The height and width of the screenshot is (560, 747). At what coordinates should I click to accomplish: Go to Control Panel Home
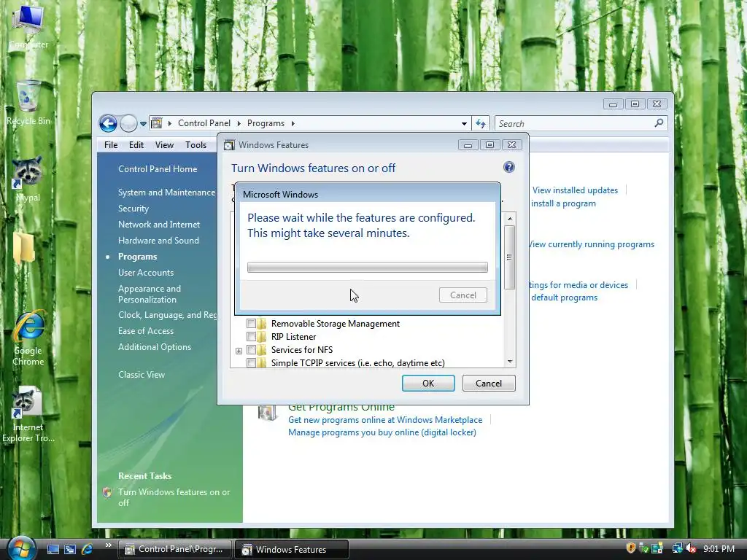pyautogui.click(x=158, y=169)
